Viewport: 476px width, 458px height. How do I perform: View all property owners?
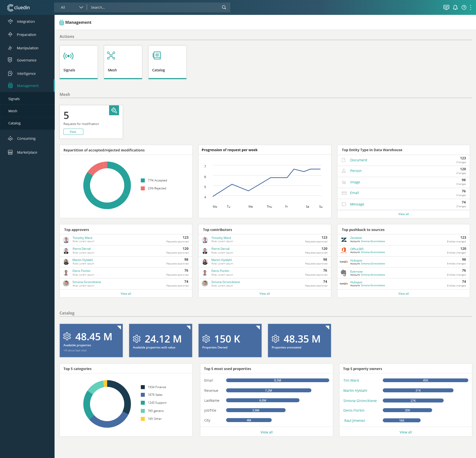(x=406, y=432)
